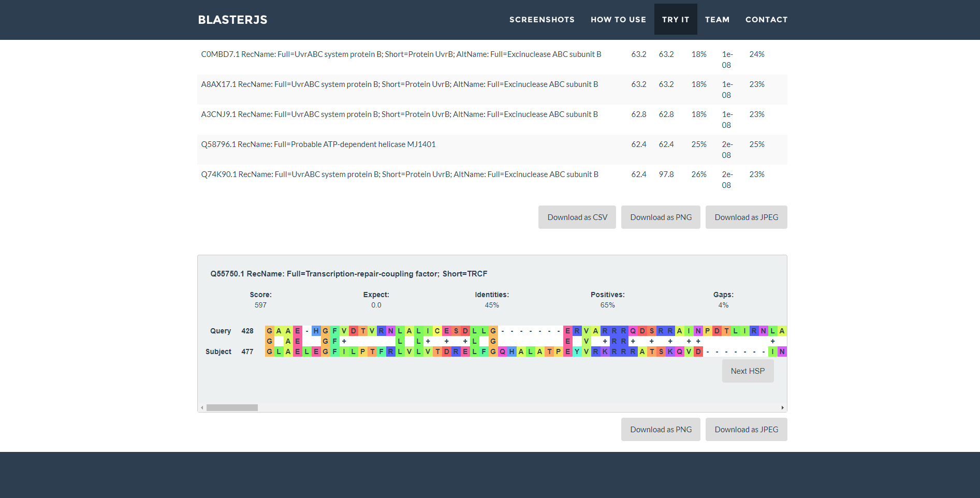Click the Q74K90.1 UvrABC result row

point(399,174)
